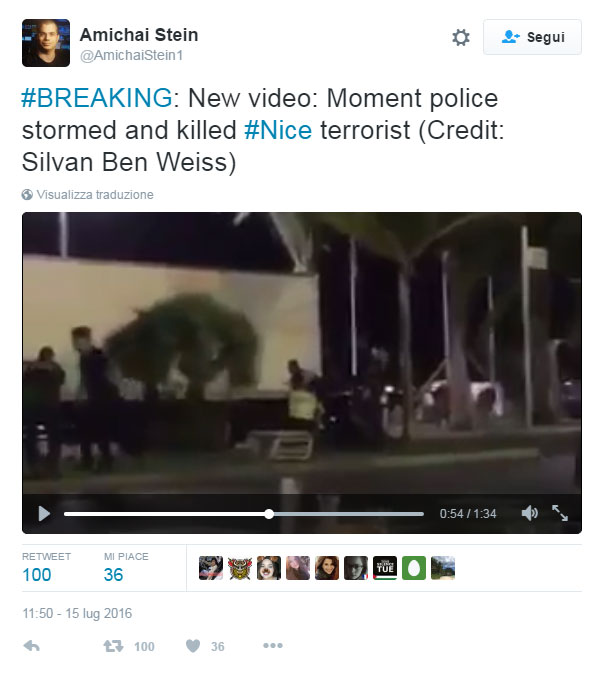Click the reply arrow icon
The width and height of the screenshot is (602, 675).
click(31, 646)
